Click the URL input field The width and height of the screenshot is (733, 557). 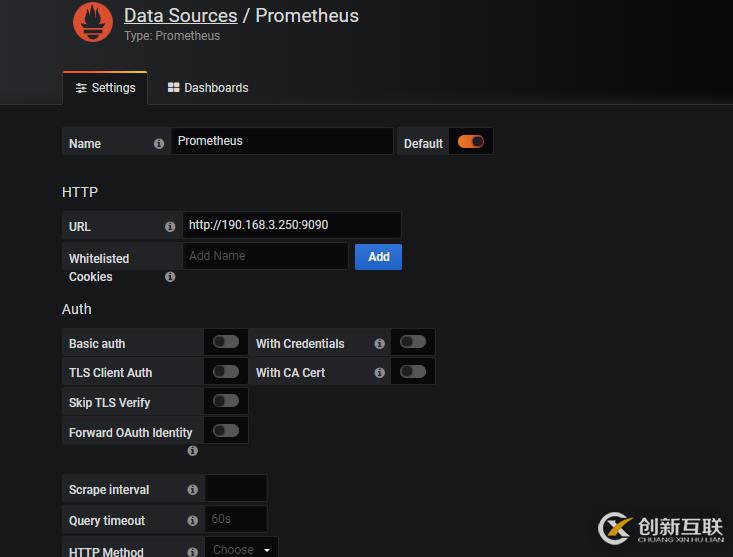[291, 225]
